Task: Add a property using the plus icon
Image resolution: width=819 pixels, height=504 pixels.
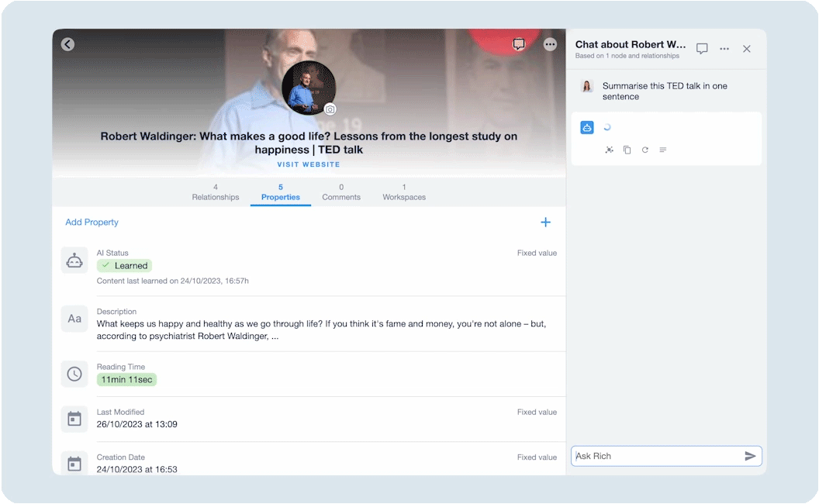Action: click(545, 223)
